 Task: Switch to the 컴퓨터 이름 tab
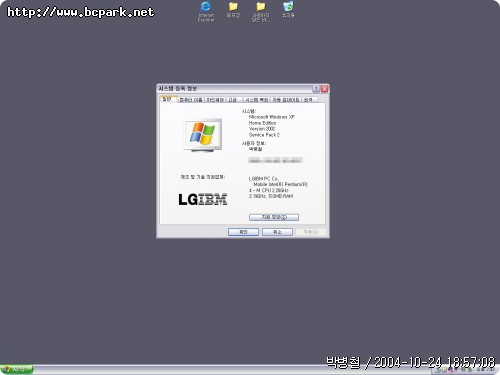point(191,100)
